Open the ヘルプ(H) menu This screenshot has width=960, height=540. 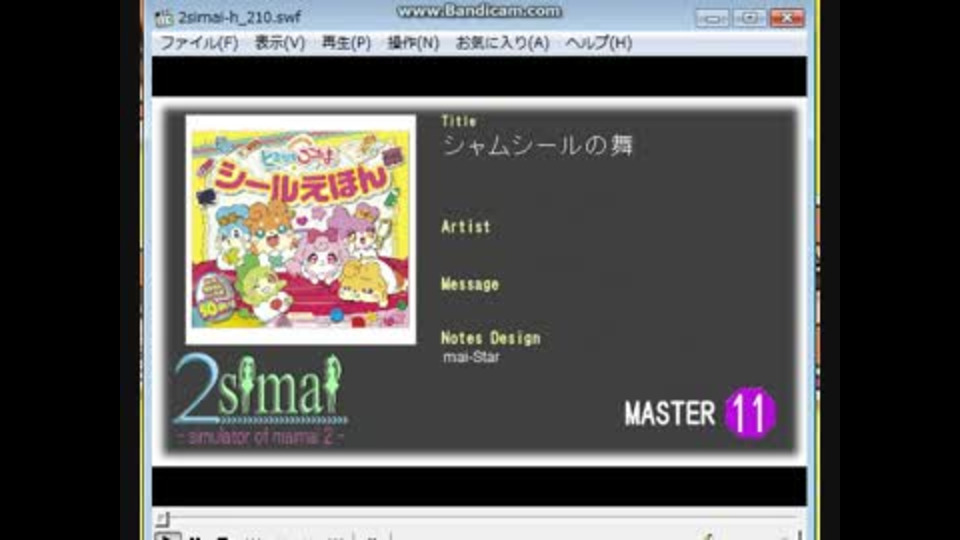598,43
